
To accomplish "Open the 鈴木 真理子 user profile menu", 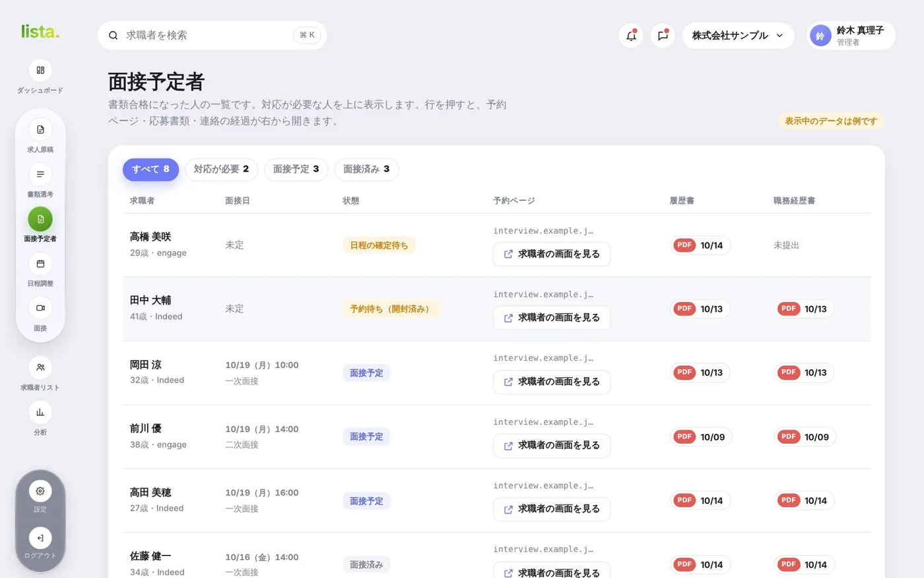I will [851, 36].
